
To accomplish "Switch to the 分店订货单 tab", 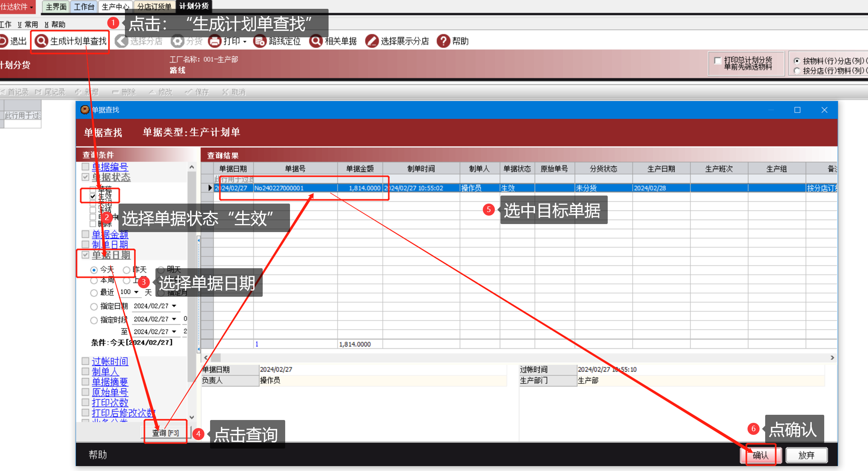I will 154,6.
